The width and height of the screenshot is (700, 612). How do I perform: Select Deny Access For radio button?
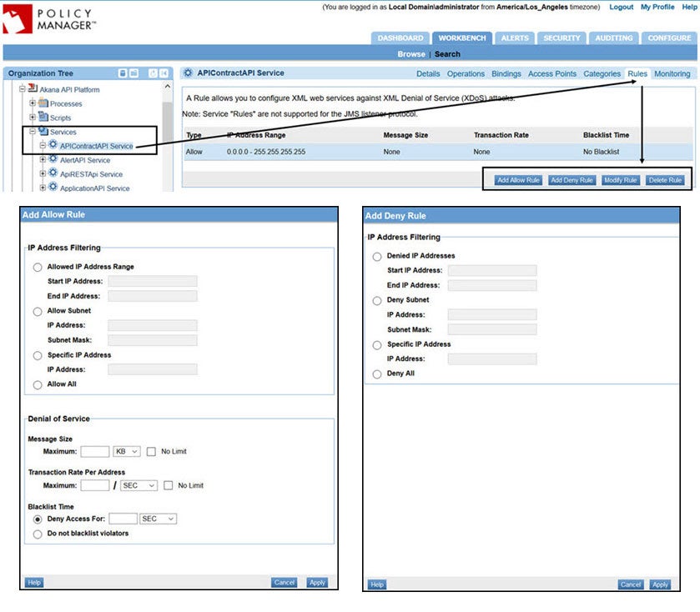(x=38, y=519)
